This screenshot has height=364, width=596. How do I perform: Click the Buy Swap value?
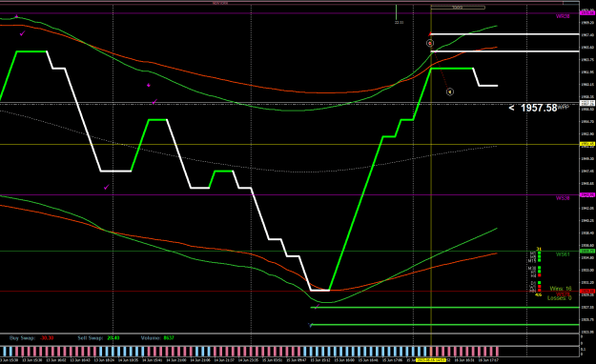point(47,337)
